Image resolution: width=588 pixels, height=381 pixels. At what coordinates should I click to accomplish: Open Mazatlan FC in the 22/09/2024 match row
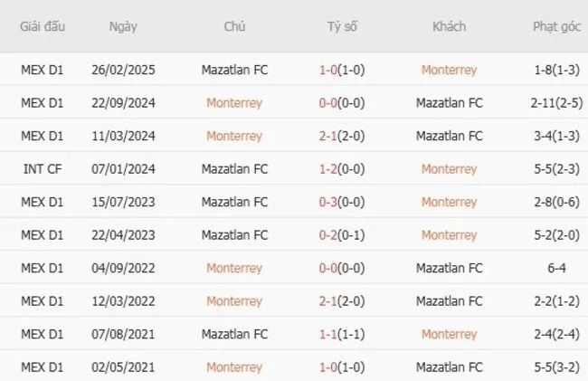[x=449, y=103]
